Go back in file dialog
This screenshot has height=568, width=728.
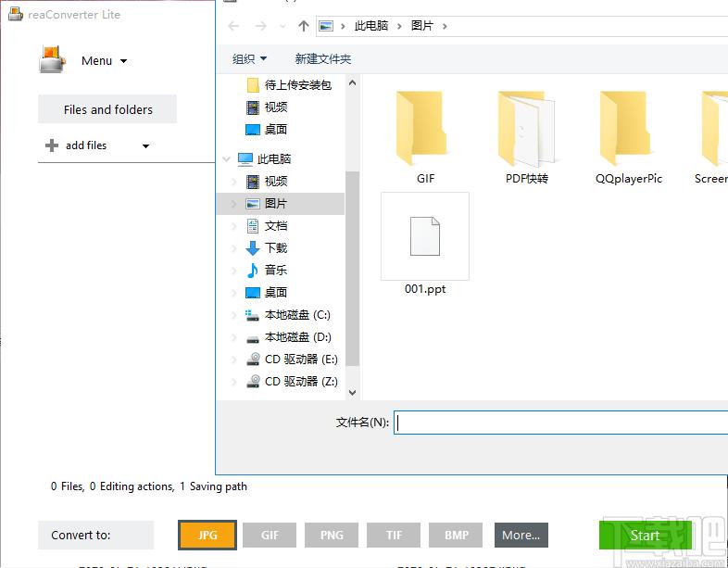coord(233,26)
